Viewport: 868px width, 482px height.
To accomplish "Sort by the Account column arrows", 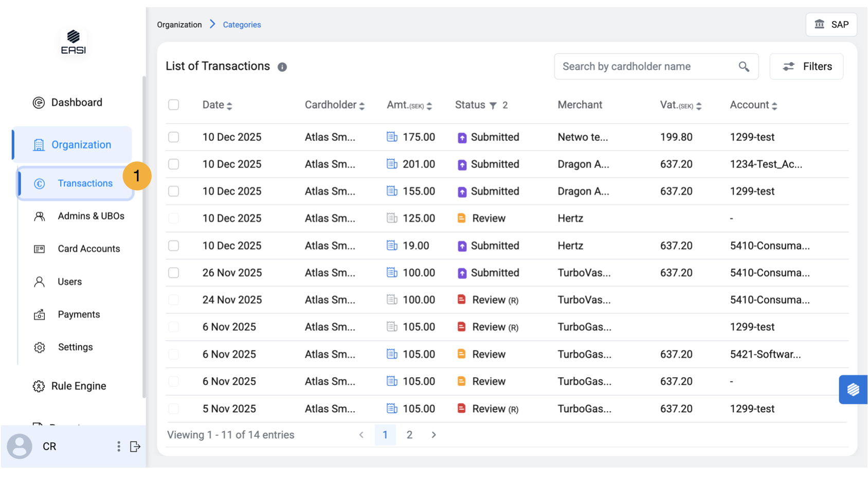I will [774, 106].
